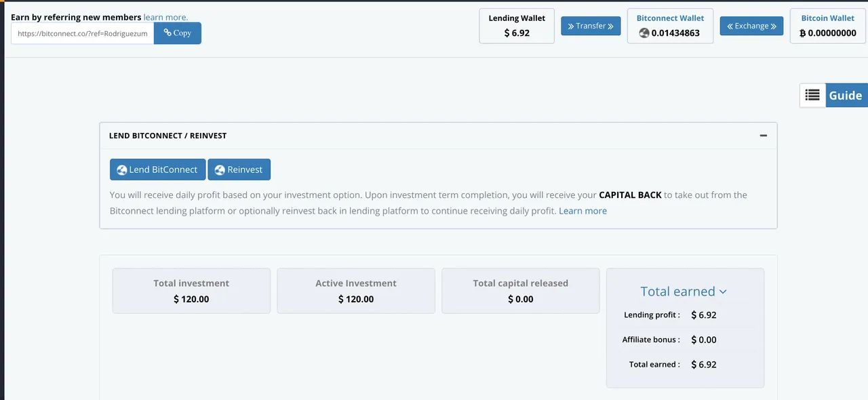Screen dimensions: 868x400
Task: Click the Copy referral link button
Action: (x=178, y=33)
